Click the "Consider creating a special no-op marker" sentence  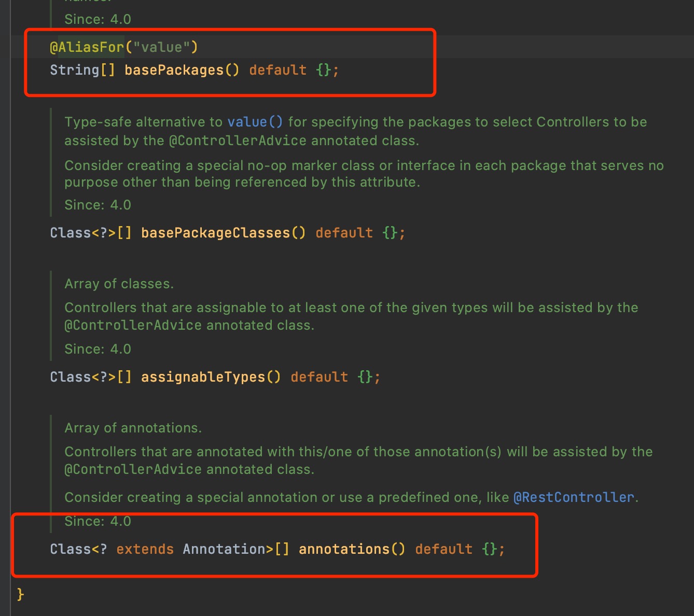364,174
